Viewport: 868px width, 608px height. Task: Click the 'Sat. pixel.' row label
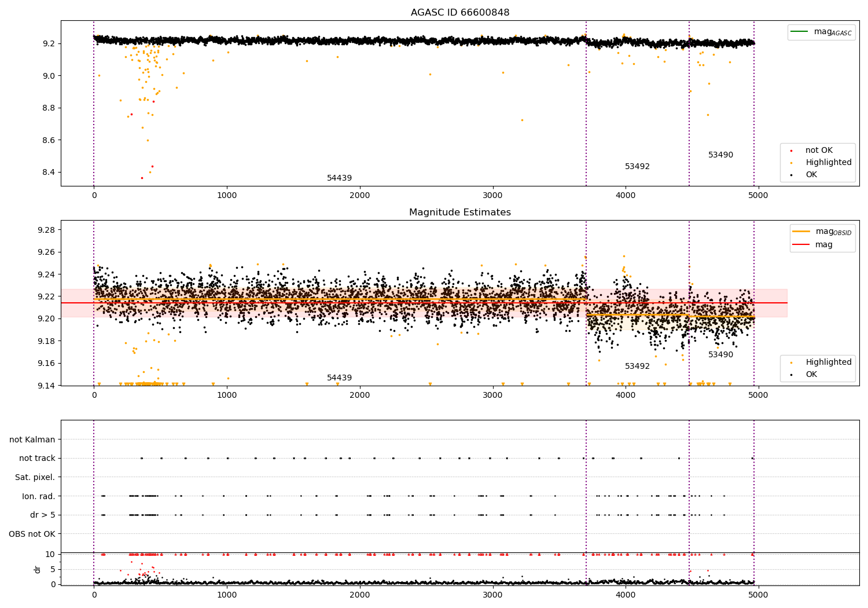35,477
